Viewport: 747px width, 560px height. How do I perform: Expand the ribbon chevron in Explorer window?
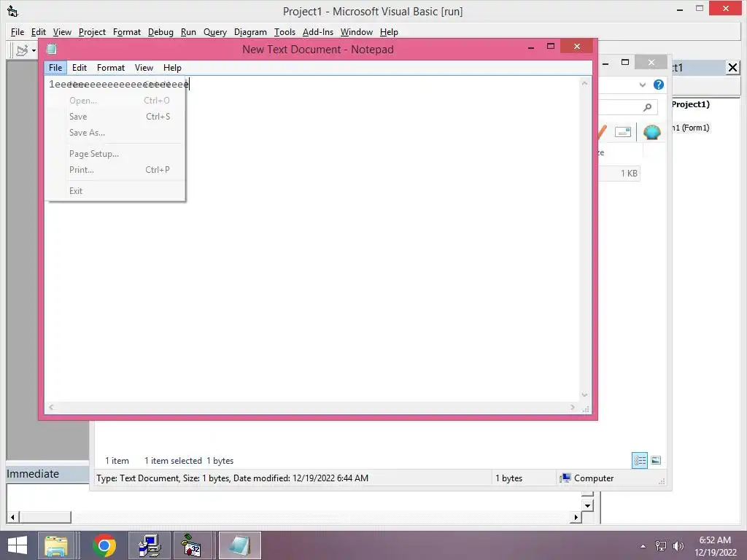tap(642, 85)
